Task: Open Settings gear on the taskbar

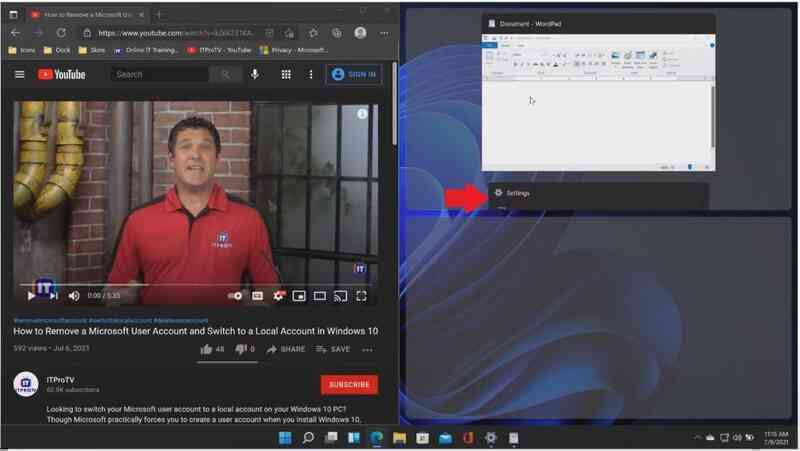Action: (x=491, y=438)
